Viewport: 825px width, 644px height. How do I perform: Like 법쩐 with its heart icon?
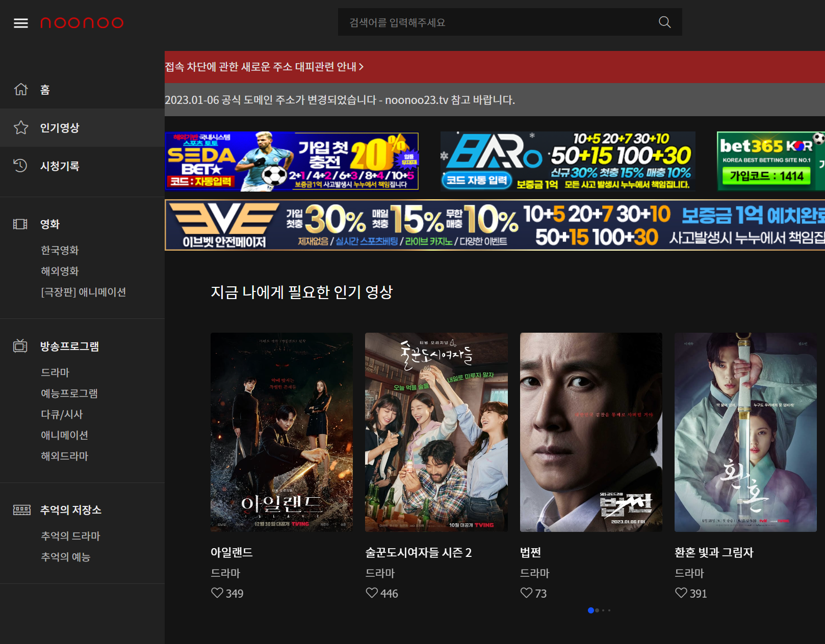pyautogui.click(x=526, y=593)
